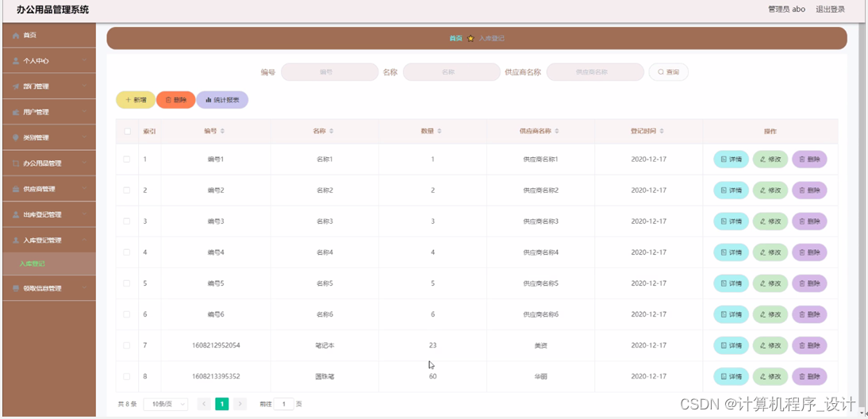
Task: Focus the 供应商名称 search input field
Action: tap(595, 72)
